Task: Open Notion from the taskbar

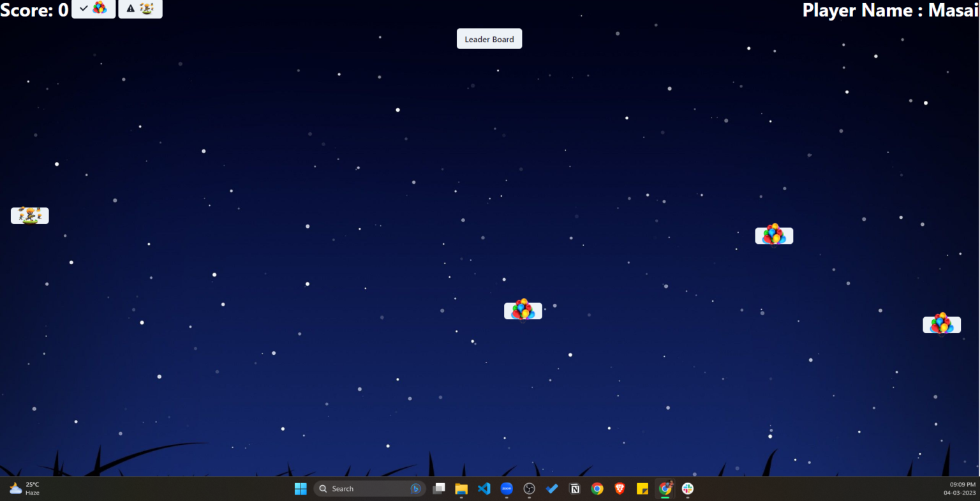Action: click(574, 488)
